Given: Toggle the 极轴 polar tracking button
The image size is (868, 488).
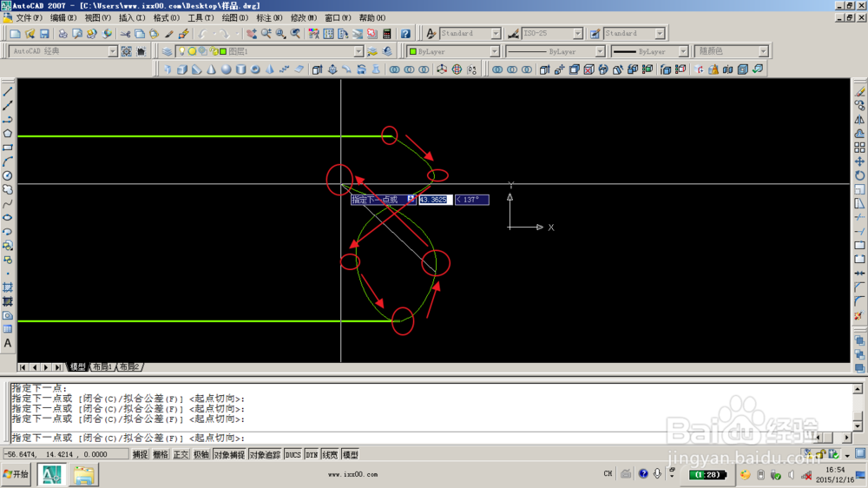Looking at the screenshot, I should 201,455.
